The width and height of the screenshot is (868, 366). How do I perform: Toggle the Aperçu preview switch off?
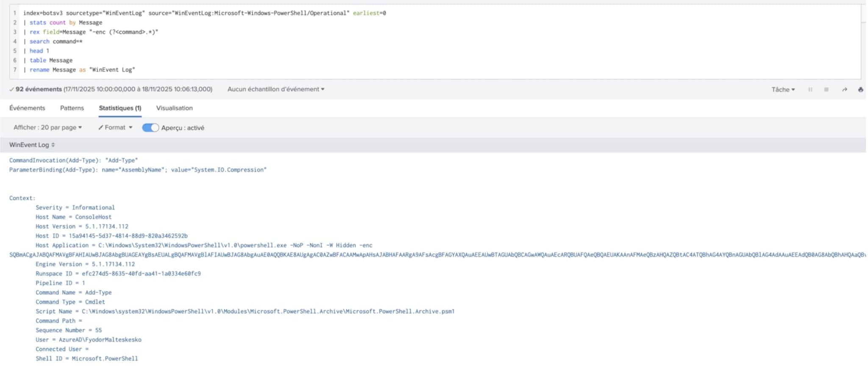click(150, 128)
